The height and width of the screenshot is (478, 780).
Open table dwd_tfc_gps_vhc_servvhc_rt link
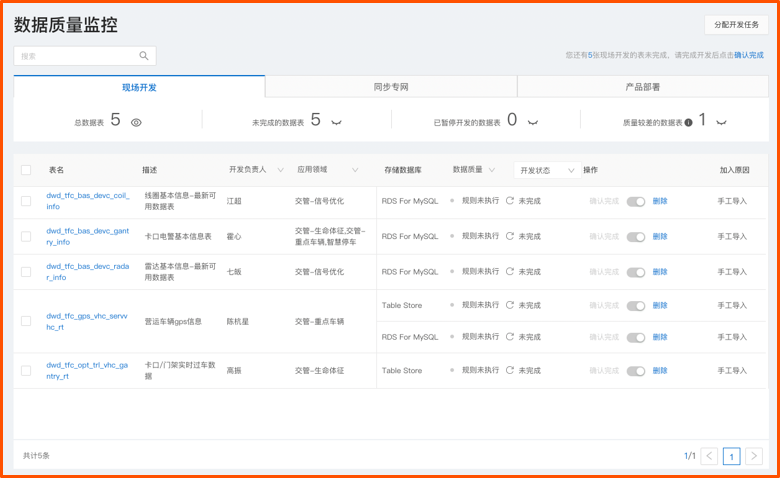[87, 321]
